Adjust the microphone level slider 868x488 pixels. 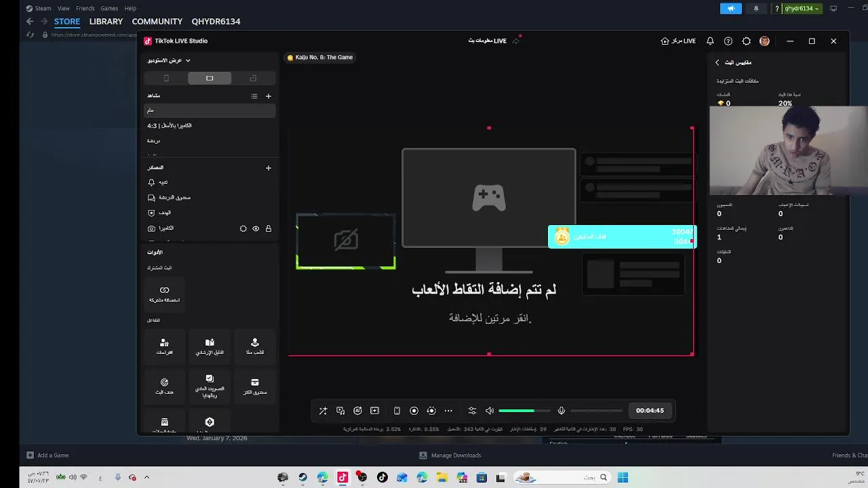tap(596, 411)
